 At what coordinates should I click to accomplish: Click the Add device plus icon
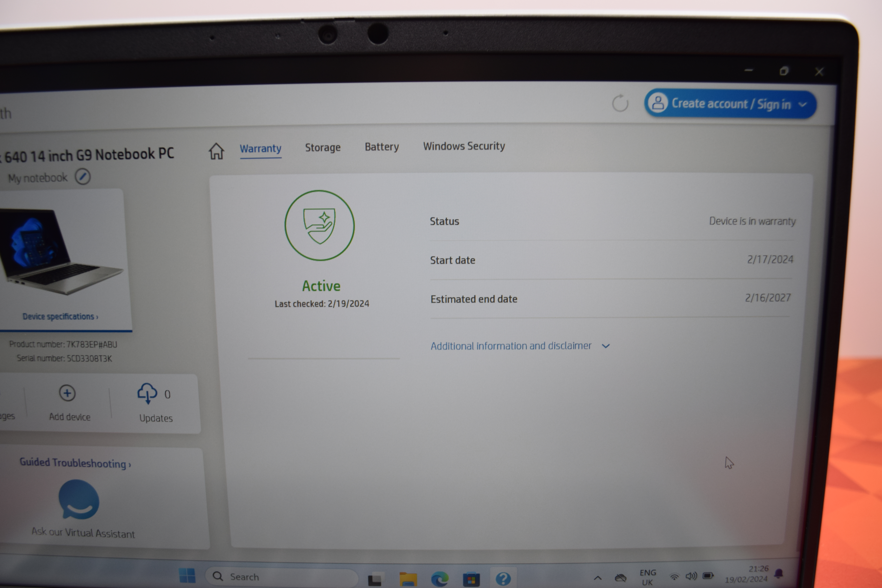67,393
